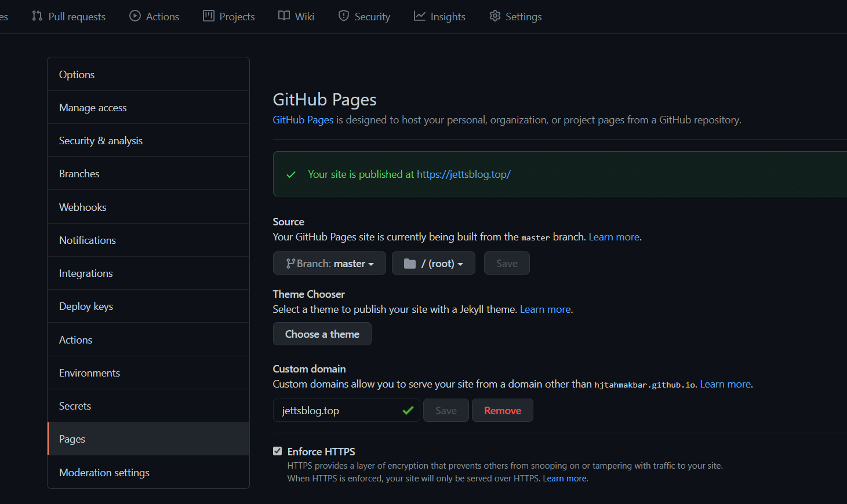This screenshot has width=847, height=504.
Task: Follow Learn more link under Enforce HTTPS
Action: pyautogui.click(x=565, y=479)
